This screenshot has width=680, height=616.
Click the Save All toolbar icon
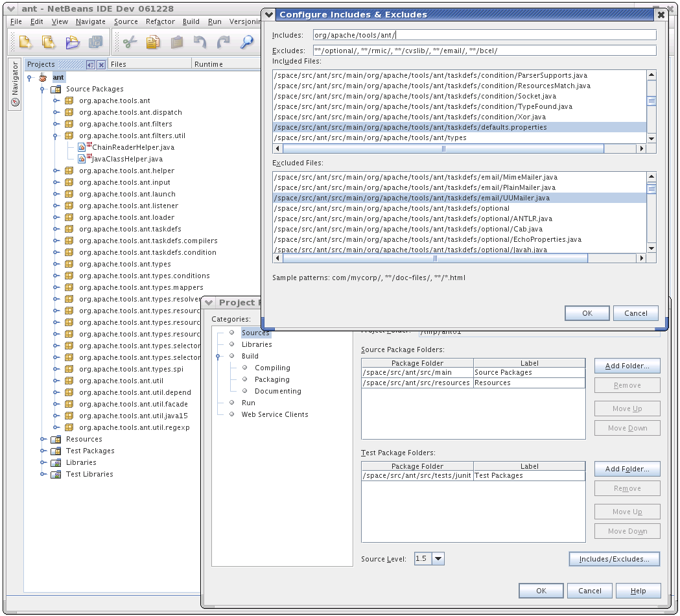pos(95,42)
